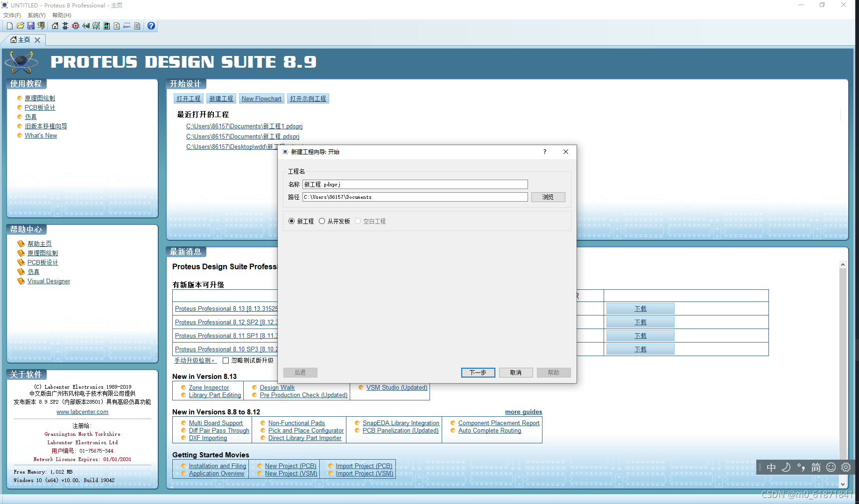Open the PCB板设计 tutorial link
Viewport: 859px width, 504px height.
click(40, 107)
